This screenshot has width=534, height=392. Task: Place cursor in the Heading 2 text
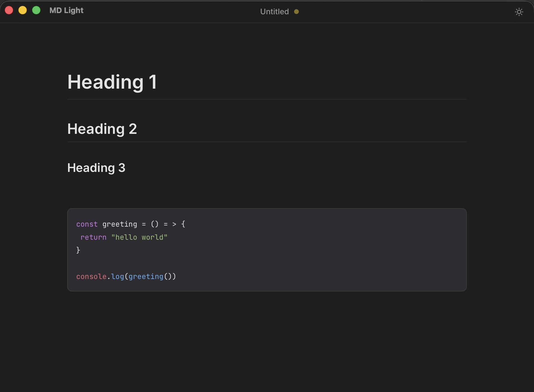point(102,129)
